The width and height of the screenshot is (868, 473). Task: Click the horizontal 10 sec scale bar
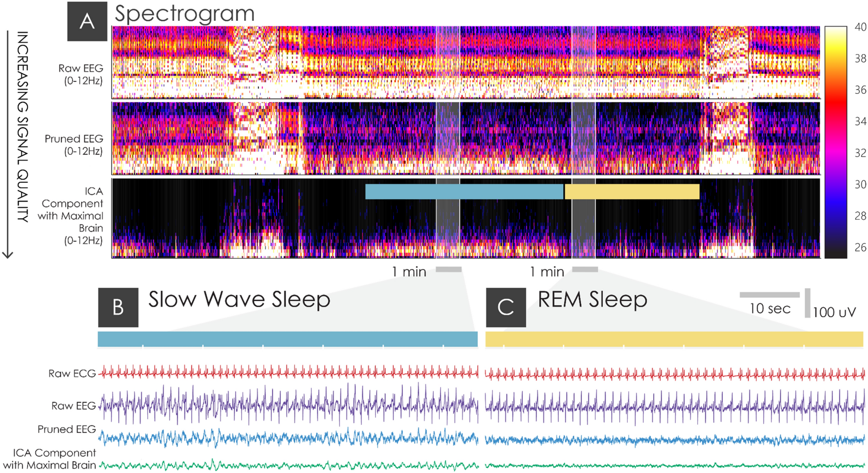click(770, 295)
